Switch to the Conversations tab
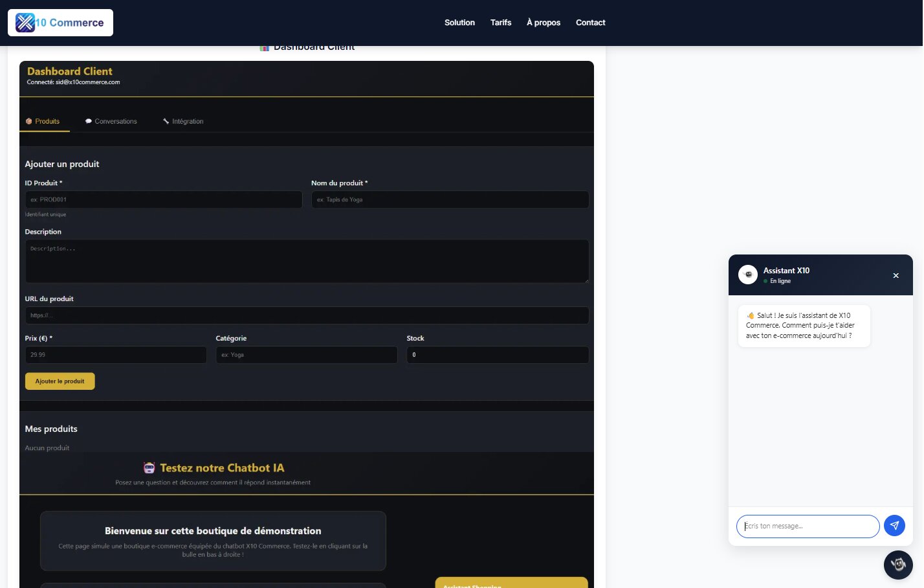The image size is (924, 588). click(111, 121)
